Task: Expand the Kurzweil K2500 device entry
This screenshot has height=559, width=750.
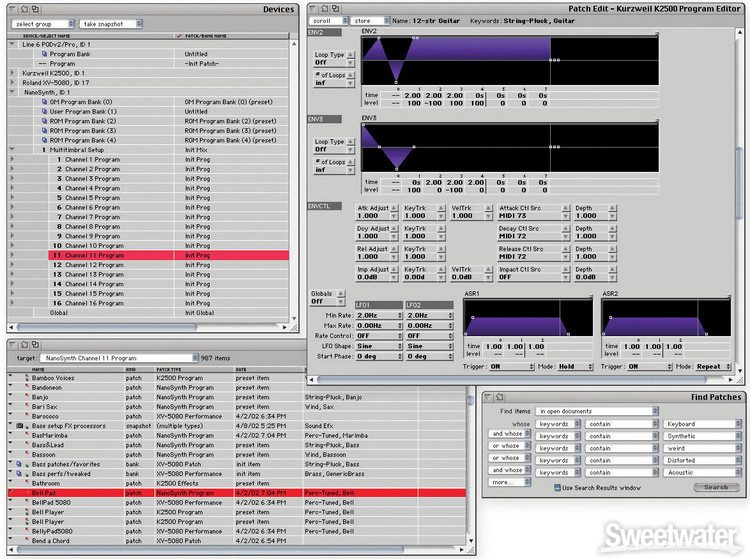Action: tap(12, 73)
